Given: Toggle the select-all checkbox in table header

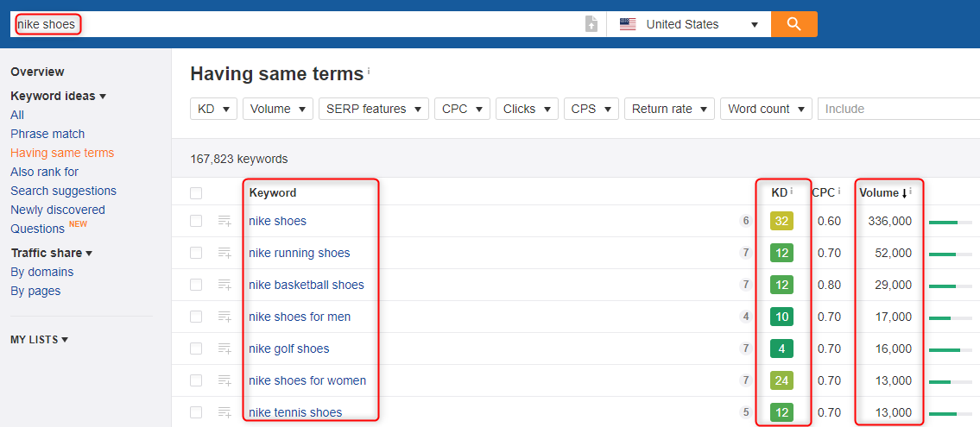Looking at the screenshot, I should [x=196, y=193].
